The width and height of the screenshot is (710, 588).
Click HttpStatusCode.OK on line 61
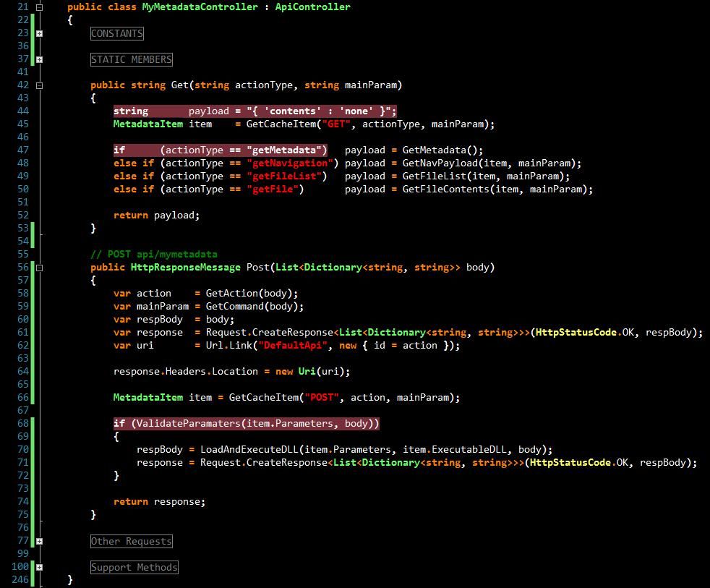pos(585,333)
